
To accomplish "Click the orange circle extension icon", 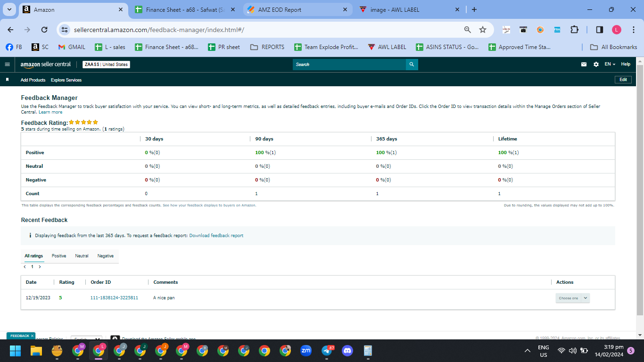I will pyautogui.click(x=540, y=29).
